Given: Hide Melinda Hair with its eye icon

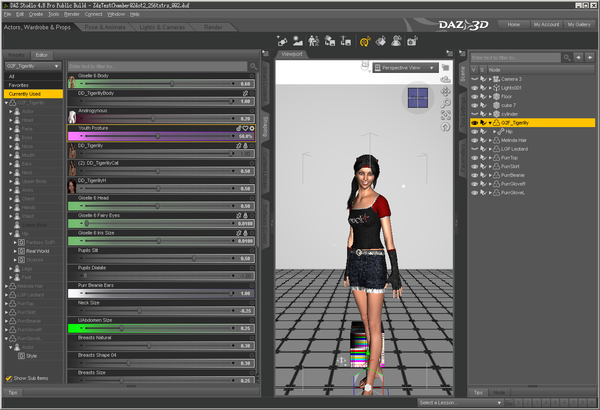Looking at the screenshot, I should 474,140.
